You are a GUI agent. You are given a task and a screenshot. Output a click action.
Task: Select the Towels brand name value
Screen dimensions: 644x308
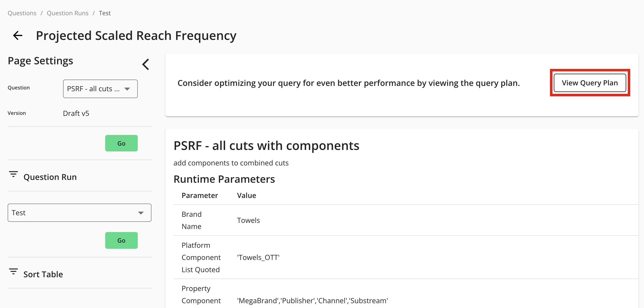(x=248, y=220)
